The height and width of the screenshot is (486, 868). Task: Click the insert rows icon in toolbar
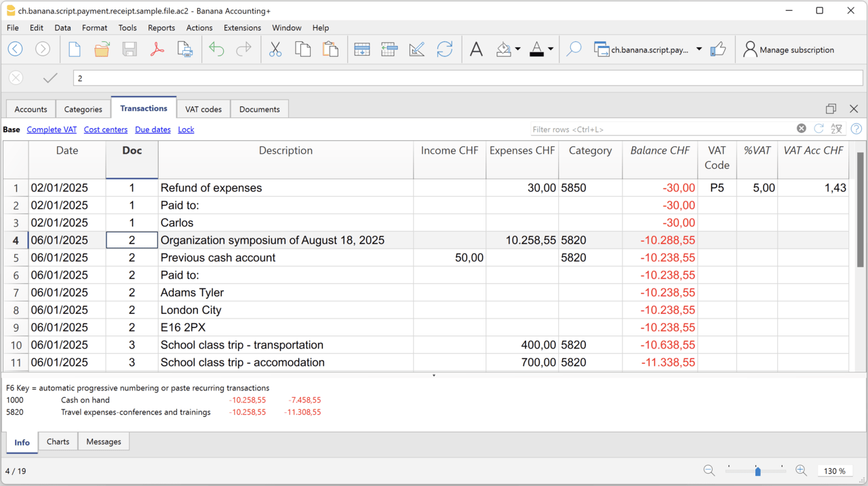click(362, 49)
